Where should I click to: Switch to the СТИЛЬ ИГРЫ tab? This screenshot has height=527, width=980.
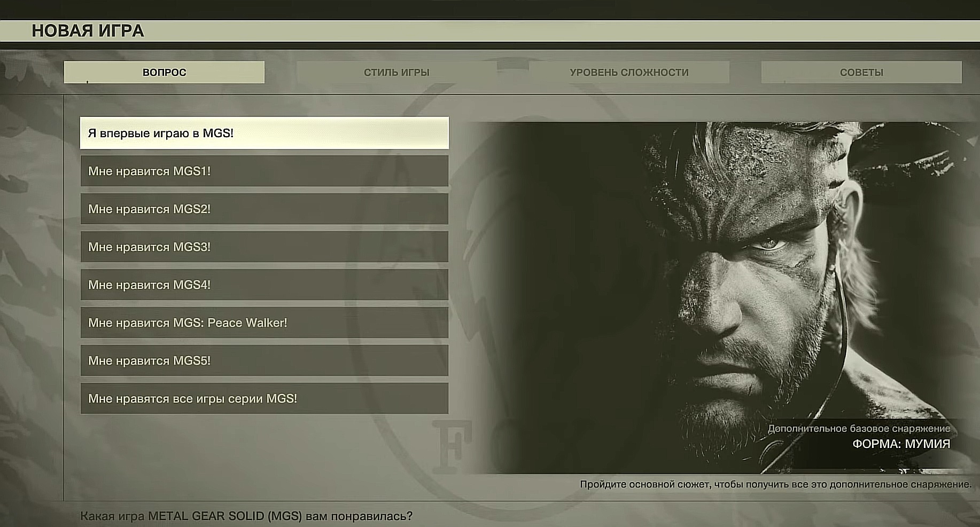396,72
